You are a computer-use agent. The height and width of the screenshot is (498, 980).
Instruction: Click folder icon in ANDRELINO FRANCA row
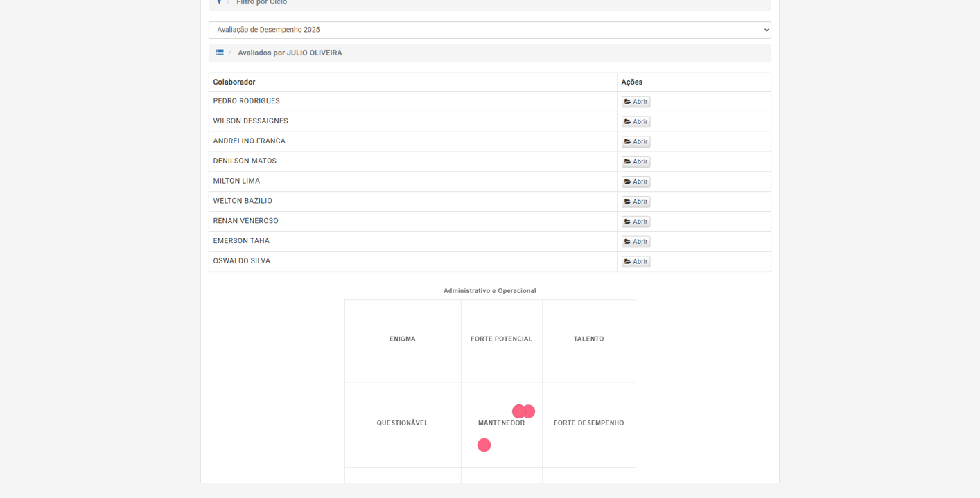[x=628, y=142]
